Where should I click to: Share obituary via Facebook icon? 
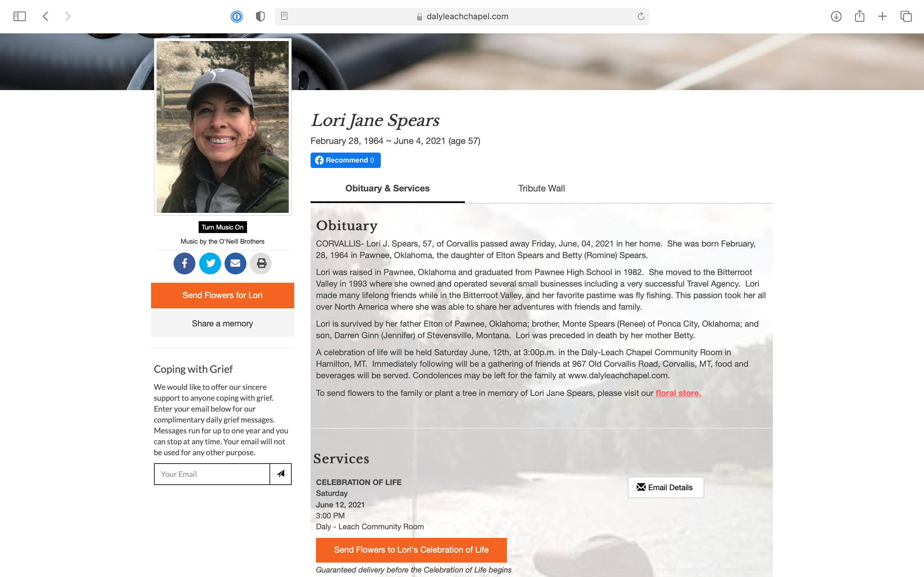click(x=184, y=263)
